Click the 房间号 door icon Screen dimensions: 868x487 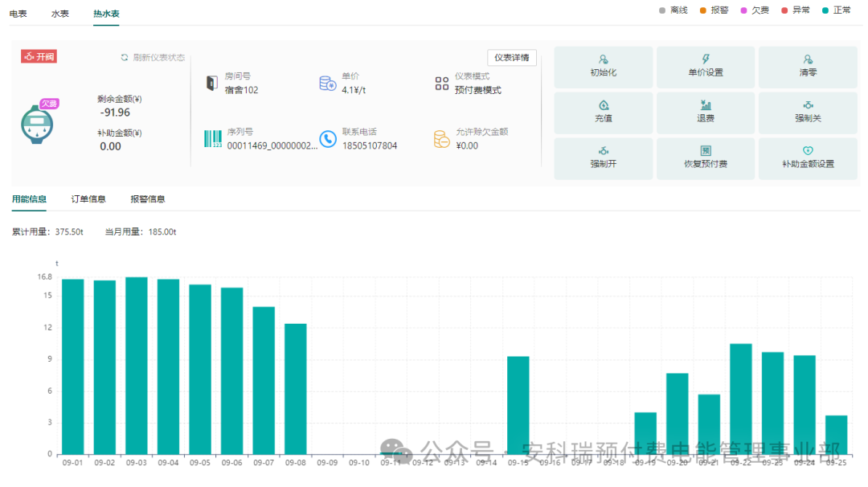211,84
